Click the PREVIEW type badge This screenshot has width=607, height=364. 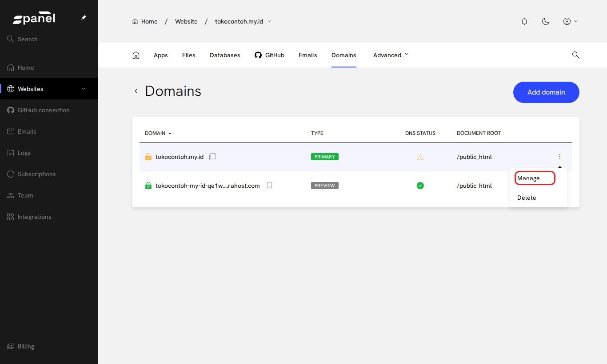(x=325, y=186)
